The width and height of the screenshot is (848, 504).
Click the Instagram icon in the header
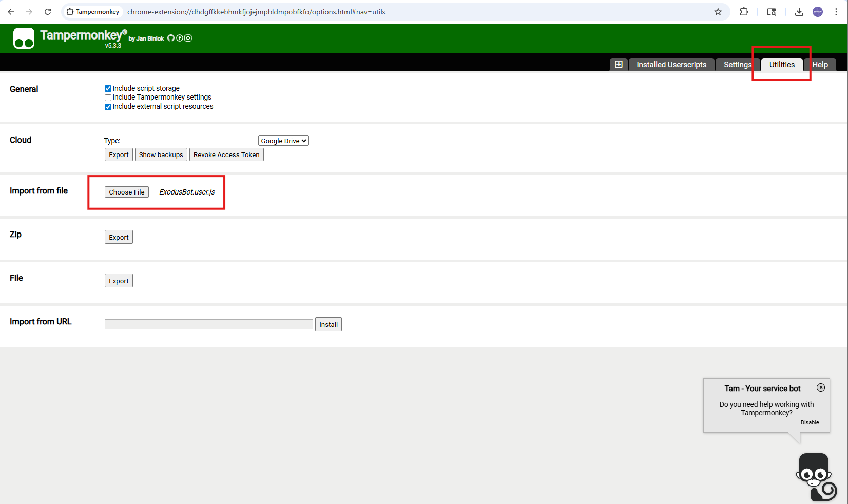[x=188, y=37]
